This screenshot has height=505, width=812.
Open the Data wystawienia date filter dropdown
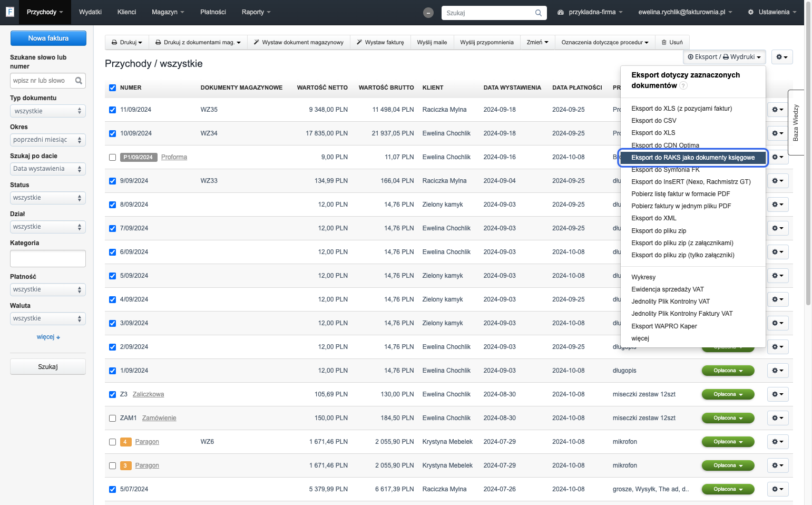tap(48, 169)
